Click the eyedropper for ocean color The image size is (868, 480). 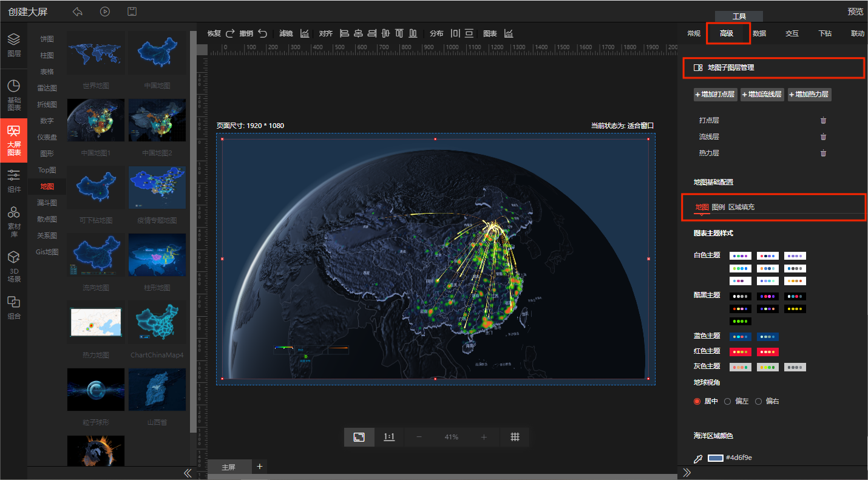pyautogui.click(x=698, y=458)
